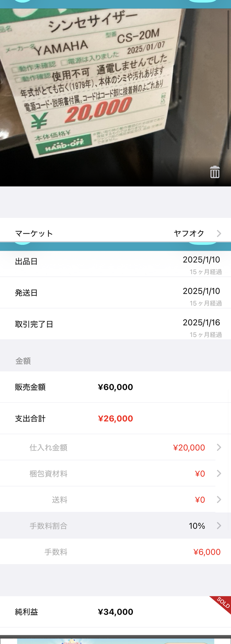Edit the 取引完了日 date 2025/1/16
The width and height of the screenshot is (231, 644).
(201, 323)
